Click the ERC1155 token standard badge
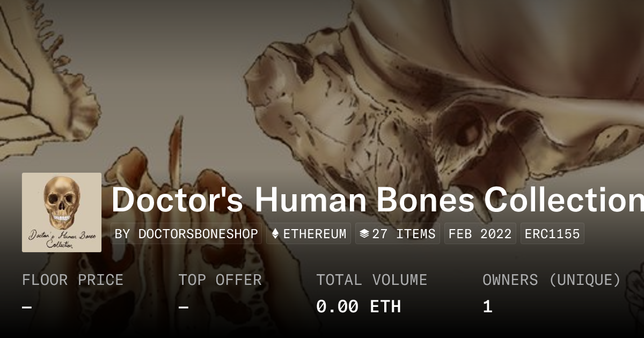The image size is (644, 338). 552,234
